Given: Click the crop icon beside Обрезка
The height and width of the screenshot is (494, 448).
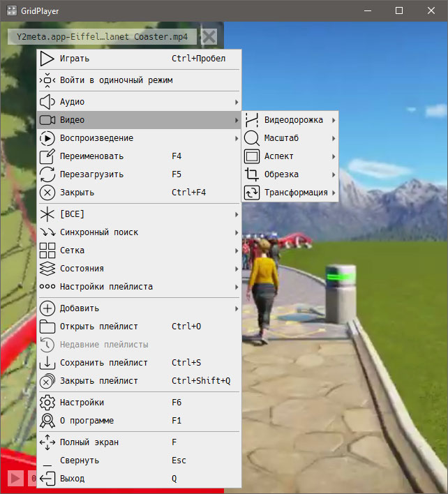Looking at the screenshot, I should (252, 174).
